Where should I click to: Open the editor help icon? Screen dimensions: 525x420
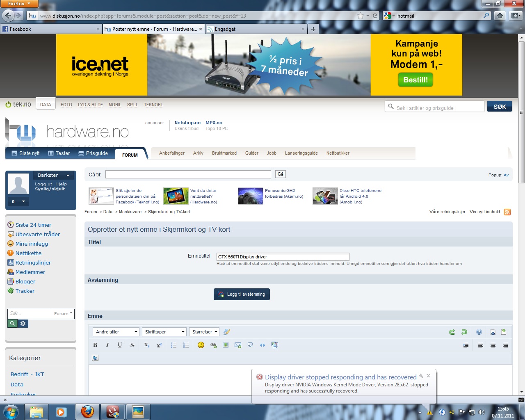point(479,332)
